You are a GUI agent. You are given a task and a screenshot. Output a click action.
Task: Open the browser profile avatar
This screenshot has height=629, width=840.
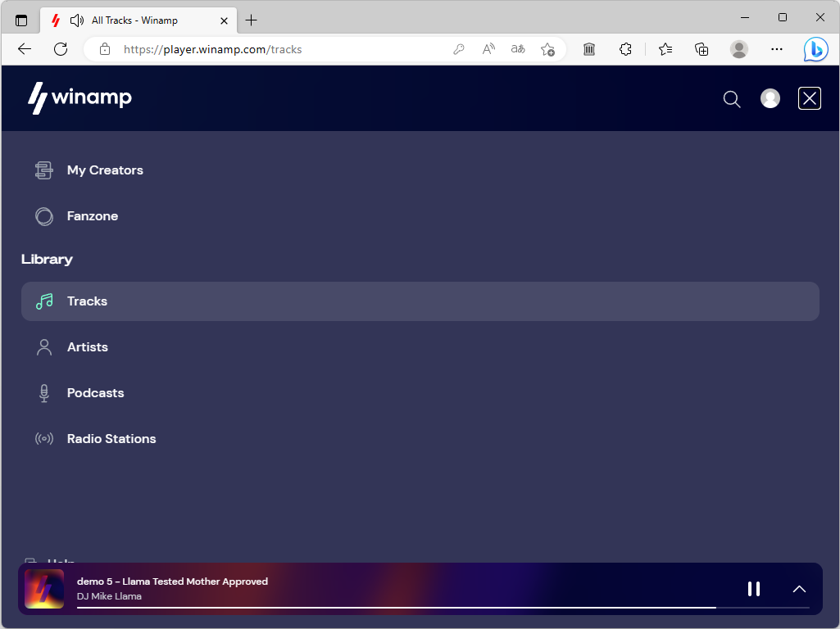[738, 49]
